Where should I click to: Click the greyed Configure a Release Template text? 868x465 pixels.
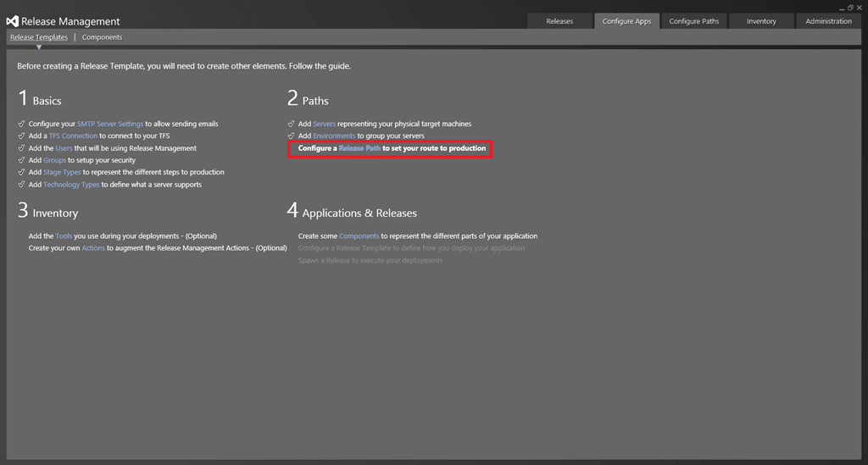pyautogui.click(x=411, y=248)
